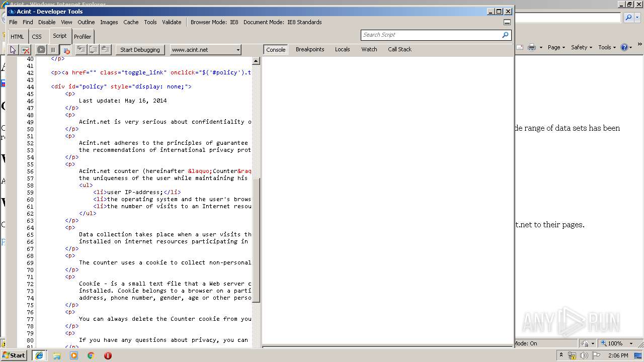Click the IE Read Mail envelope icon
644x362 pixels.
[520, 47]
